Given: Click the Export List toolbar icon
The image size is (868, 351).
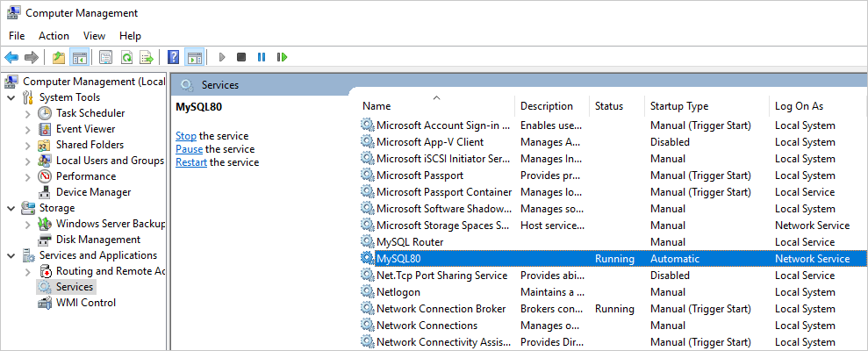Looking at the screenshot, I should 147,57.
